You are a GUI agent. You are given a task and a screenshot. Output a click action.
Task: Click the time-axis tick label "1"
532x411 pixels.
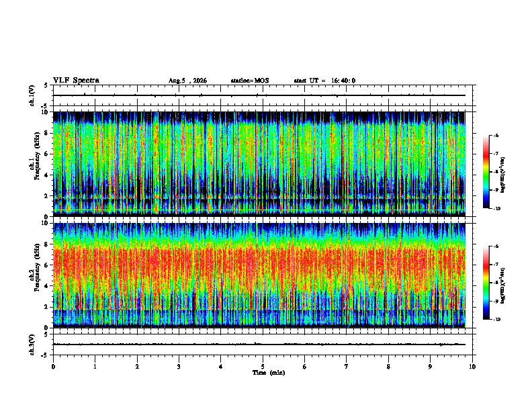coord(95,367)
